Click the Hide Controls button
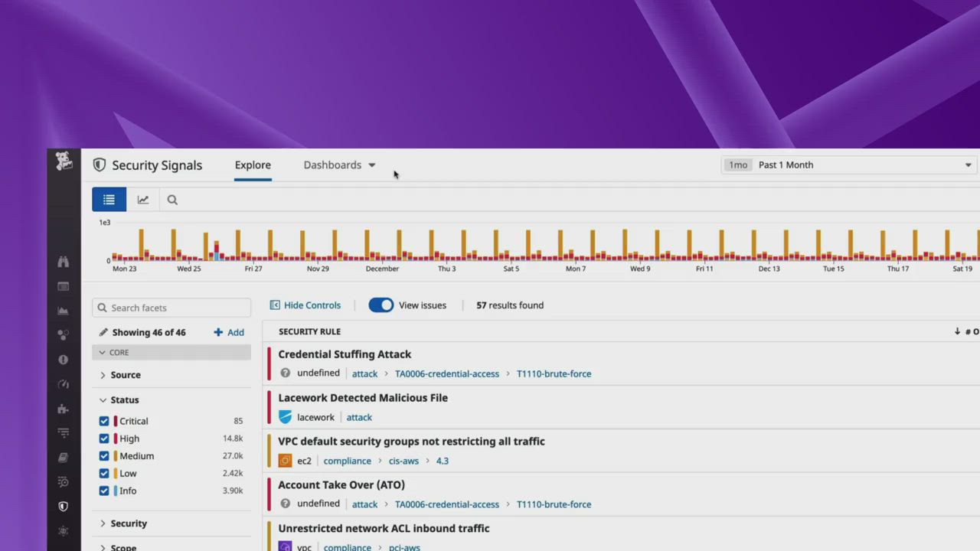The width and height of the screenshot is (980, 551). (x=305, y=305)
